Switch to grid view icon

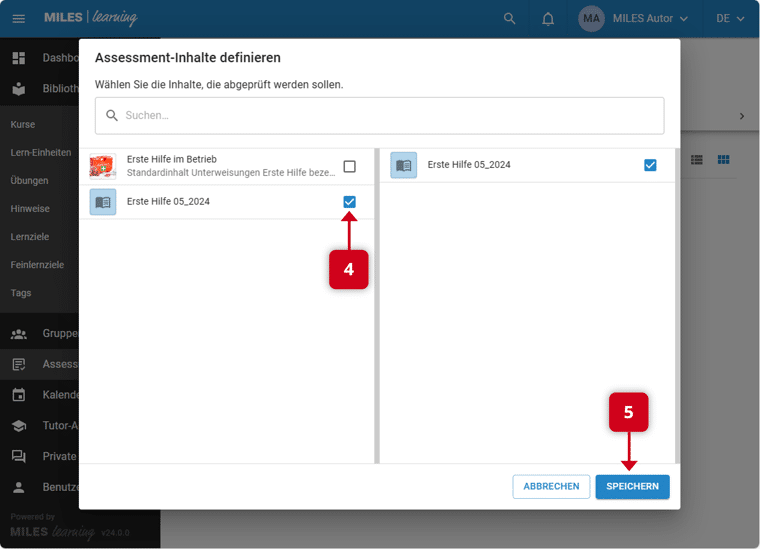pyautogui.click(x=724, y=160)
